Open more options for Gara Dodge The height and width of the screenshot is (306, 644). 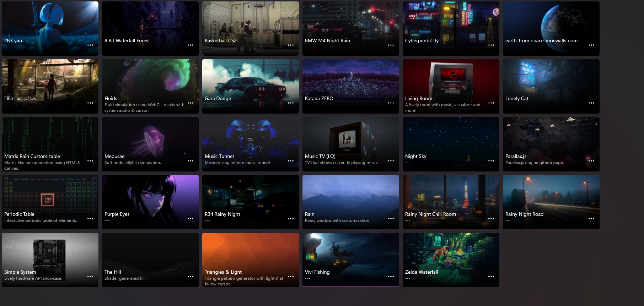[x=291, y=103]
